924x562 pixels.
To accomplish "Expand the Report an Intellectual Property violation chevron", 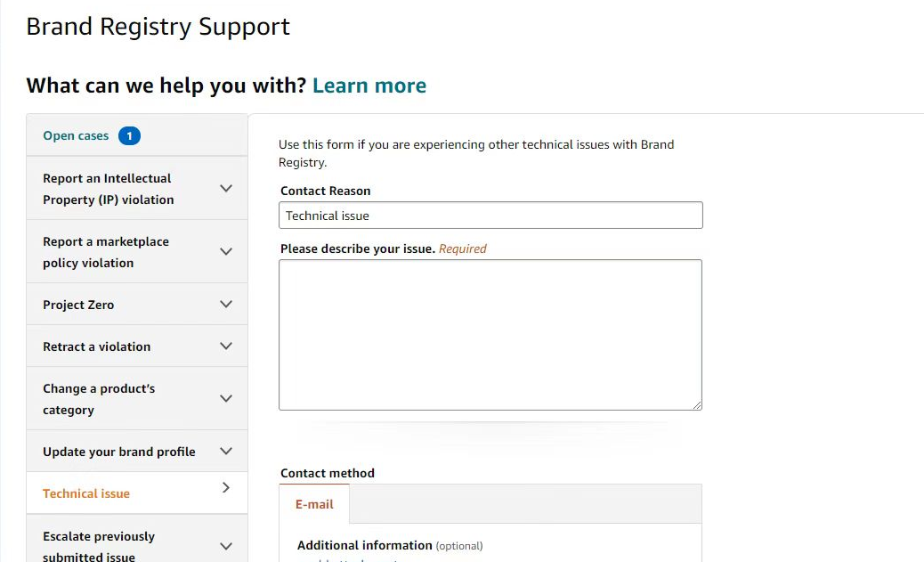I will tap(226, 189).
